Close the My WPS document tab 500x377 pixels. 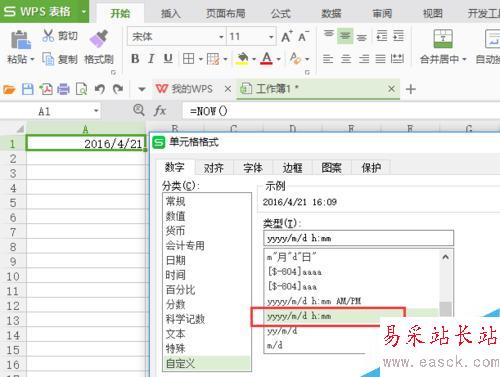point(228,89)
